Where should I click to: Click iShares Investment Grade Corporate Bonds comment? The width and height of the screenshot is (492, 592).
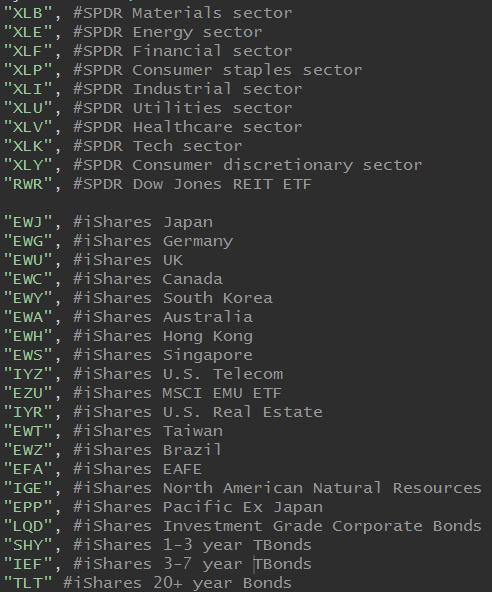click(278, 526)
